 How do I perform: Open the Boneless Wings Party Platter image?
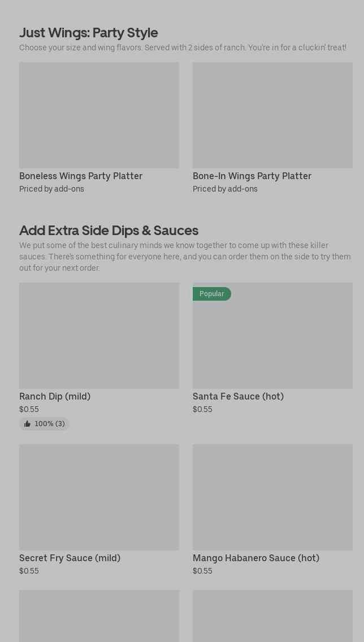[99, 115]
